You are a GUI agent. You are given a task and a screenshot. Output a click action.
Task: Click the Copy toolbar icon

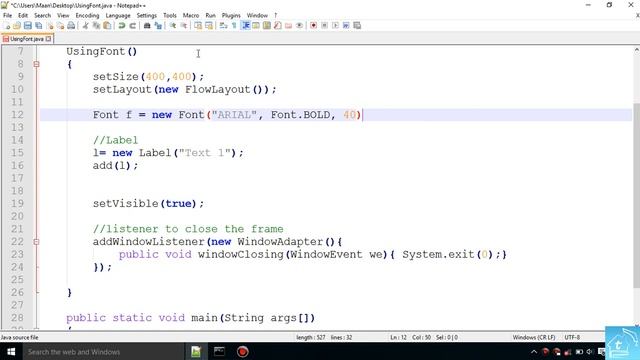[x=96, y=25]
